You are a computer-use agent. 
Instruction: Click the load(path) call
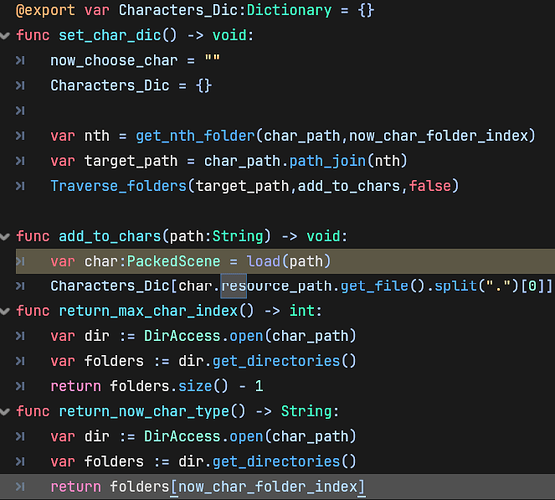tap(288, 262)
